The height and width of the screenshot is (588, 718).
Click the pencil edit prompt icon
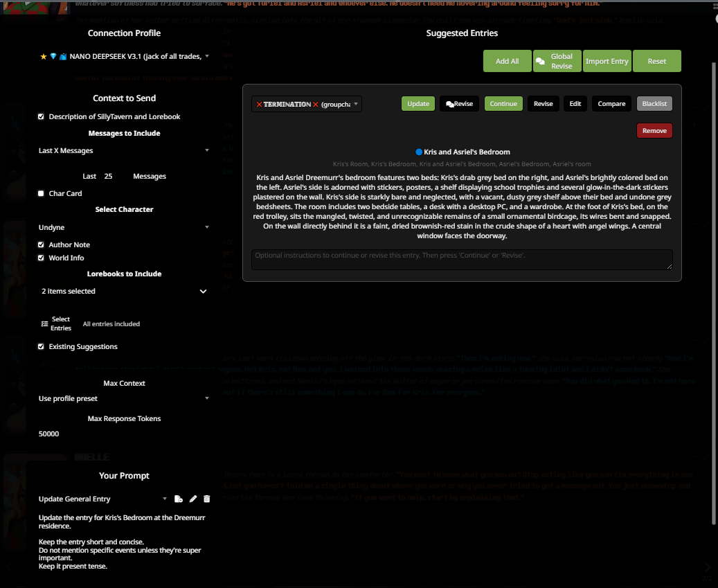coord(192,499)
